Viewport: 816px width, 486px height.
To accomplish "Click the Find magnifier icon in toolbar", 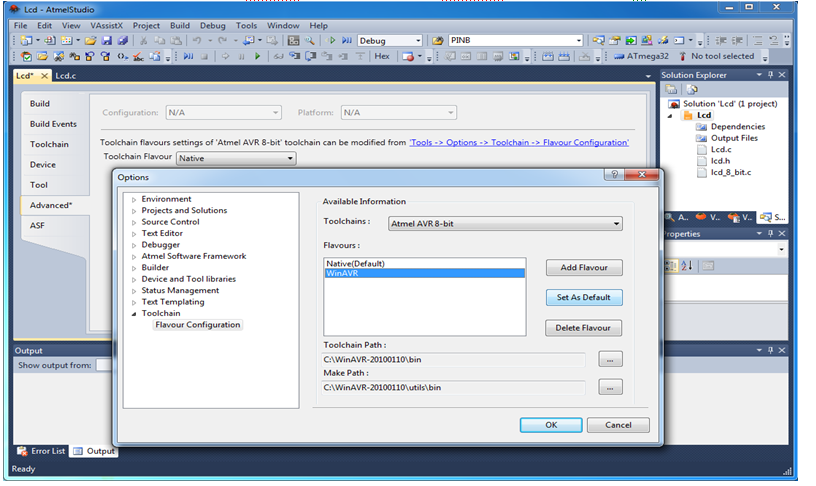I will click(310, 40).
